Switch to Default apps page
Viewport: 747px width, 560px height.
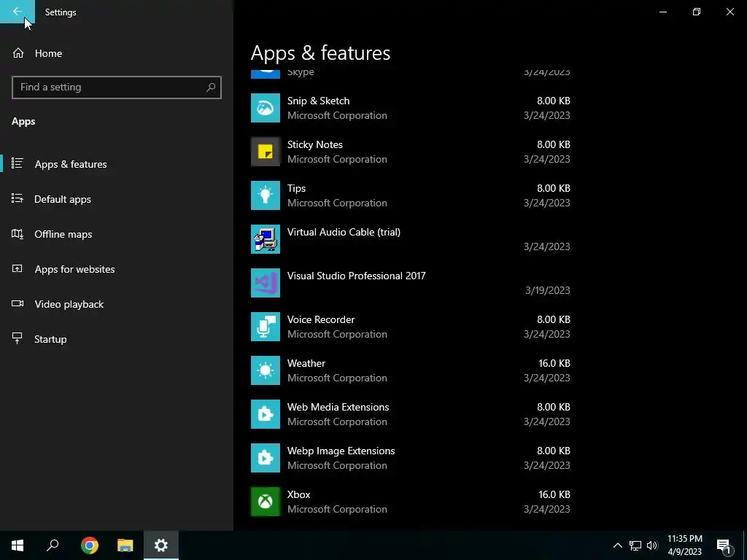(63, 199)
